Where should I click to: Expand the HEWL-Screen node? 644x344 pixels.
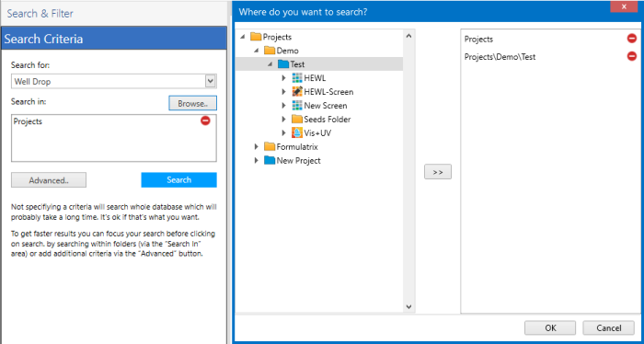click(x=283, y=92)
